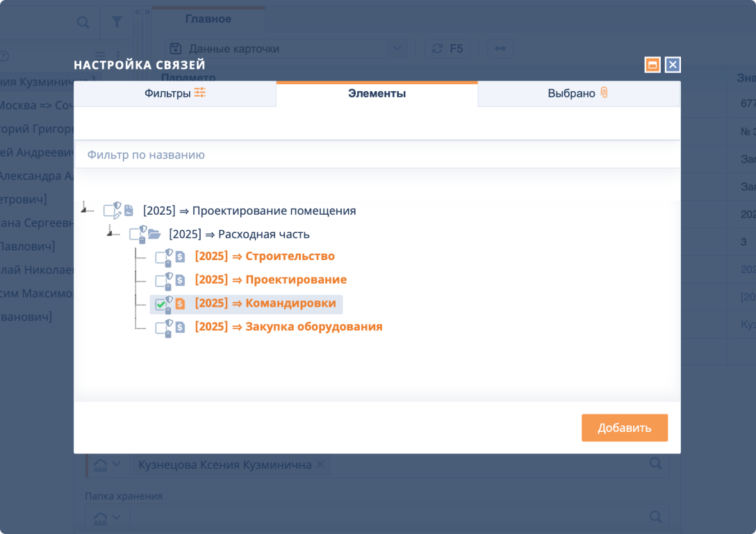The height and width of the screenshot is (534, 756).
Task: Check the Строительство checkbox
Action: pos(161,258)
